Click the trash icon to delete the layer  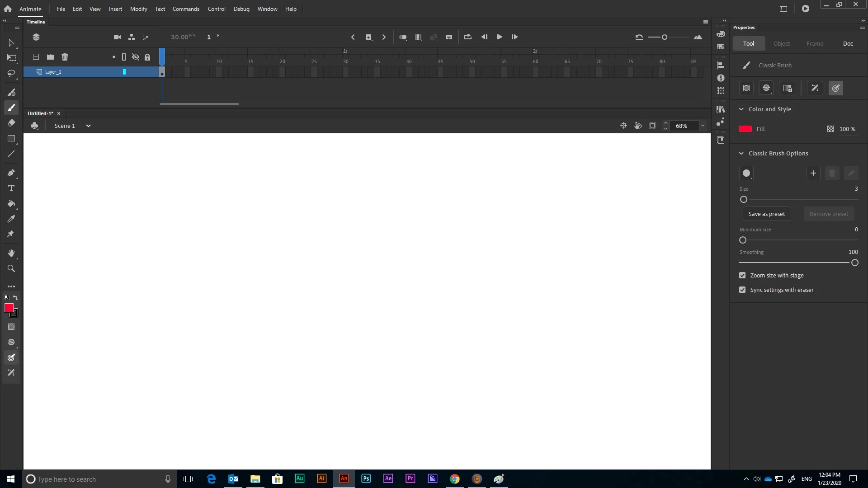coord(65,57)
